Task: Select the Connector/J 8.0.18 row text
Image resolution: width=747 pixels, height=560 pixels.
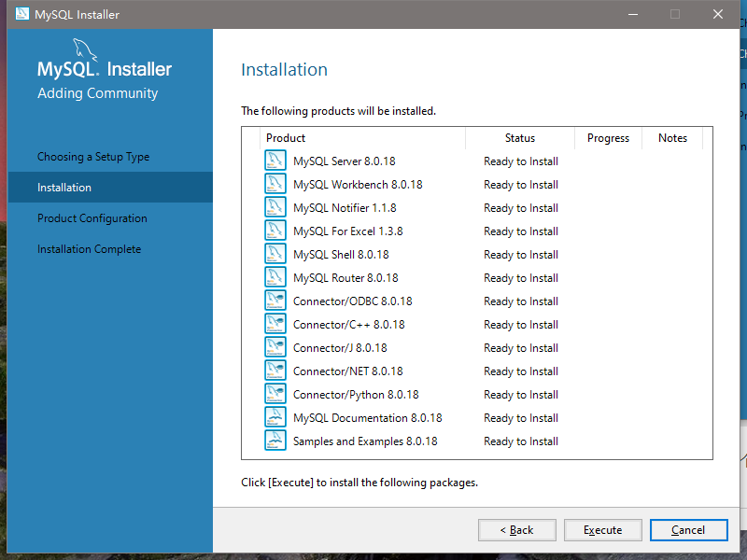Action: tap(340, 348)
